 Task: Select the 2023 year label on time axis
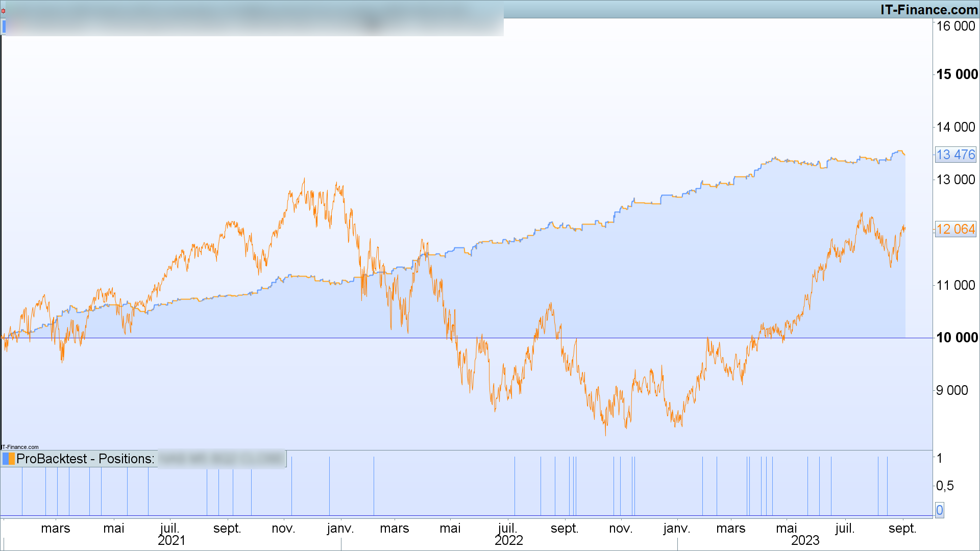805,541
